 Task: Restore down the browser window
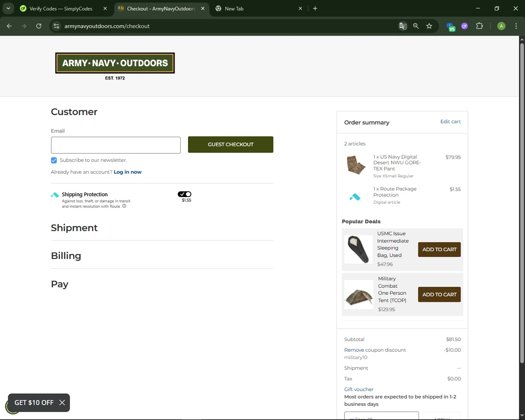tap(497, 8)
